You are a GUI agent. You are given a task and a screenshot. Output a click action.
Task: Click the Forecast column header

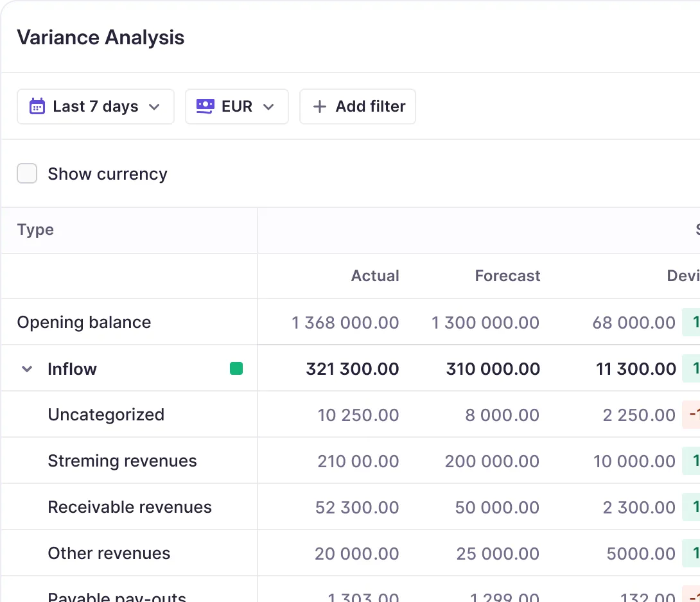point(507,276)
